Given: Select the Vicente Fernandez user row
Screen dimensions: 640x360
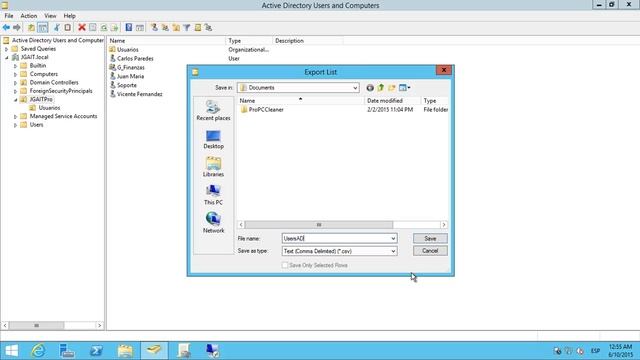Looking at the screenshot, I should click(x=136, y=94).
